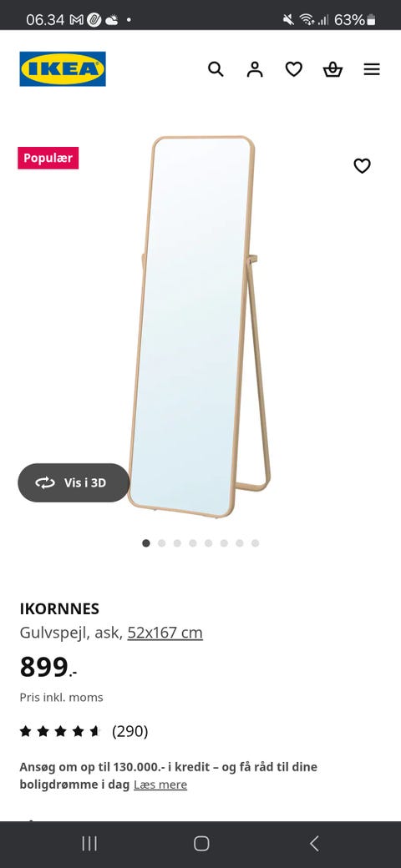Tap the Populær badge
Image resolution: width=401 pixels, height=868 pixels.
pyautogui.click(x=48, y=159)
